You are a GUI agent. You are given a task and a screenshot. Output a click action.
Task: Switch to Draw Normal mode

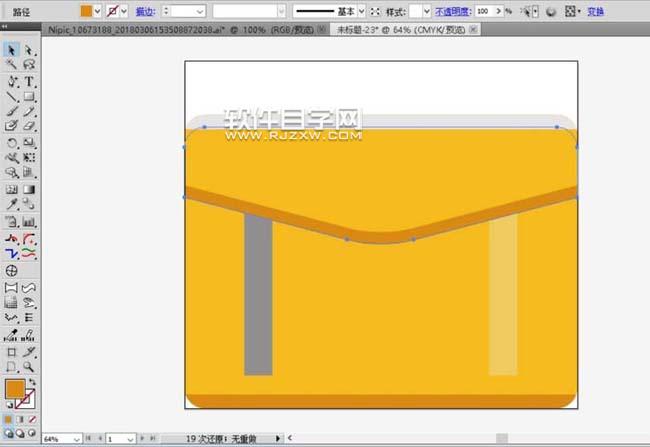tap(8, 433)
